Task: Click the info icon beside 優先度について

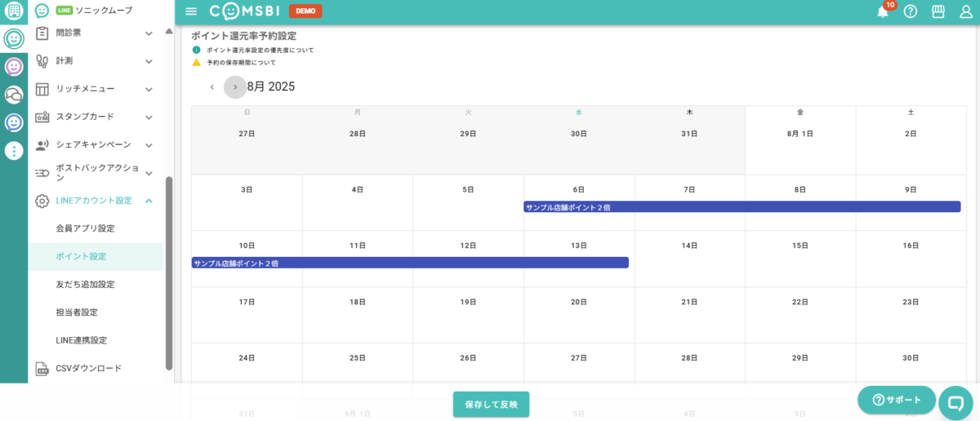Action: click(x=196, y=50)
